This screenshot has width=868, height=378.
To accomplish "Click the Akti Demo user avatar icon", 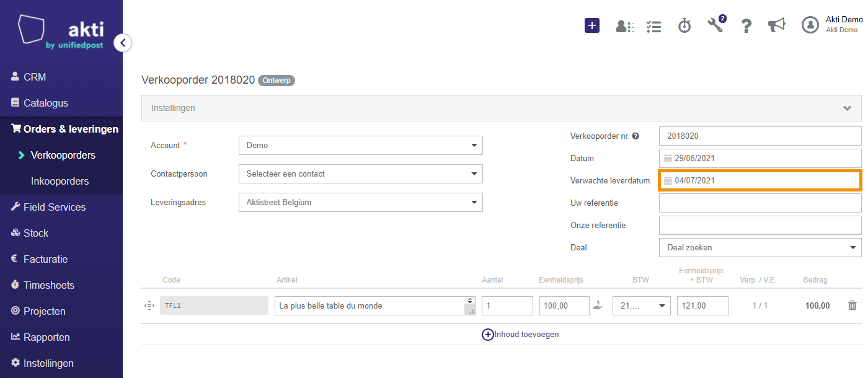I will pos(810,25).
